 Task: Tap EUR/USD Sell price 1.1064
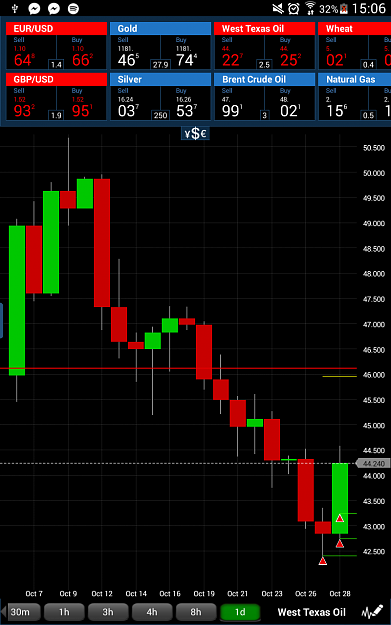pyautogui.click(x=25, y=56)
